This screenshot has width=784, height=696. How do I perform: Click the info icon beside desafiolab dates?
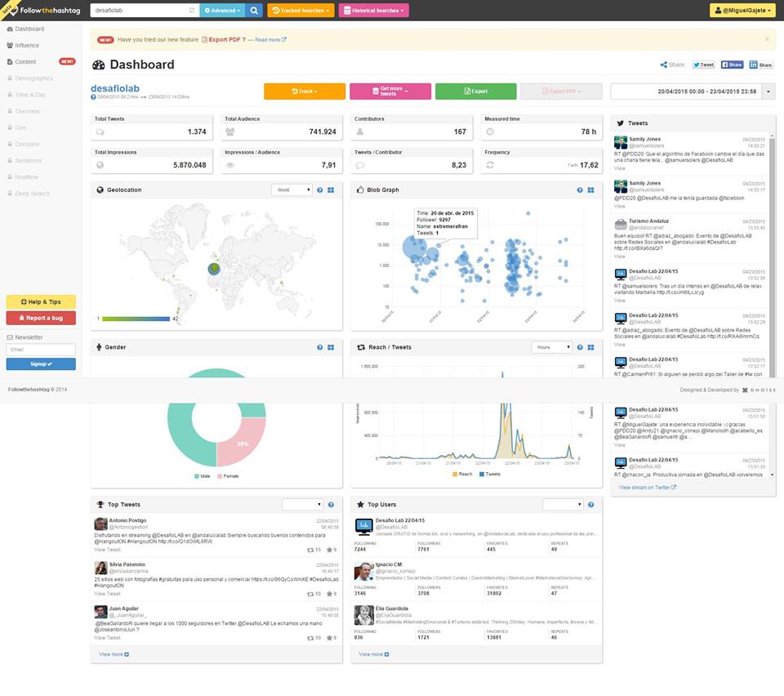pos(93,97)
